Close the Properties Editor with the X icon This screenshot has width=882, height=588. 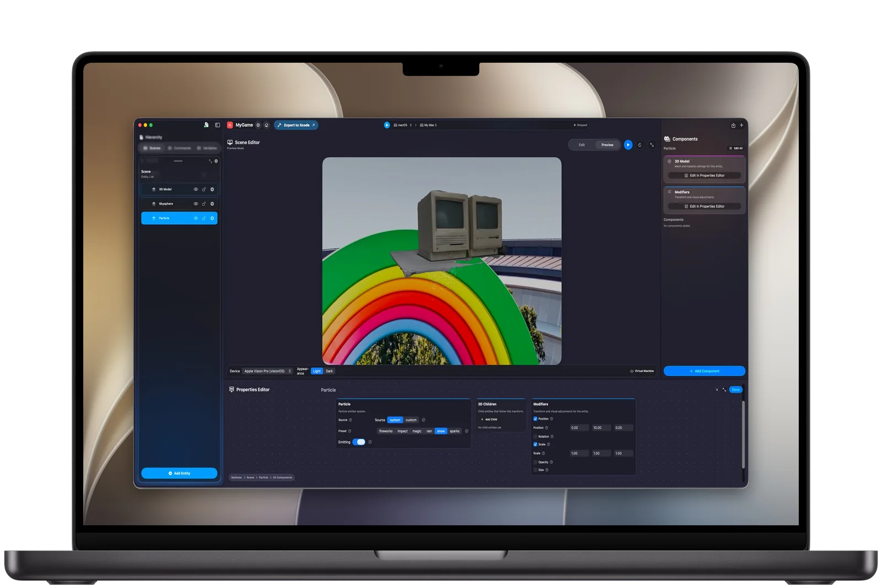(x=717, y=390)
